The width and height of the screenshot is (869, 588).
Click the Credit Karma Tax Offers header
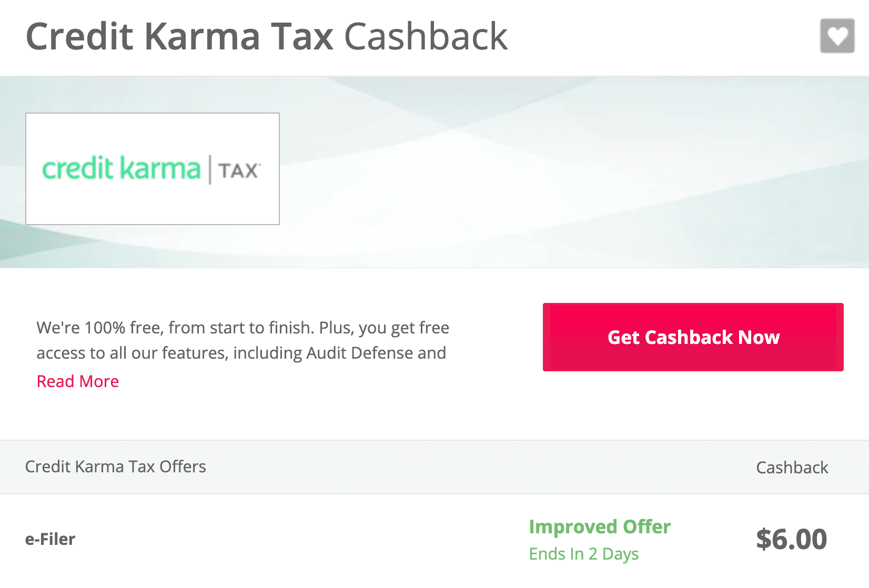pos(116,467)
